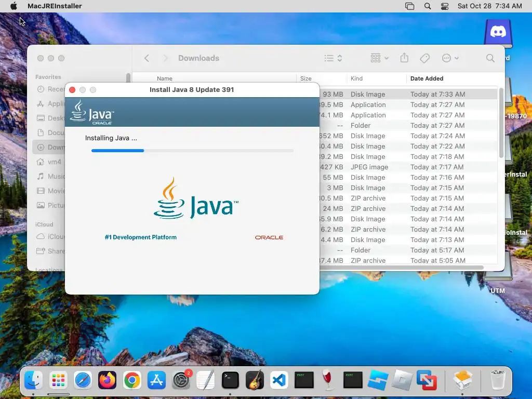This screenshot has width=532, height=399.
Task: Click the date and time in menu bar
Action: pos(489,6)
